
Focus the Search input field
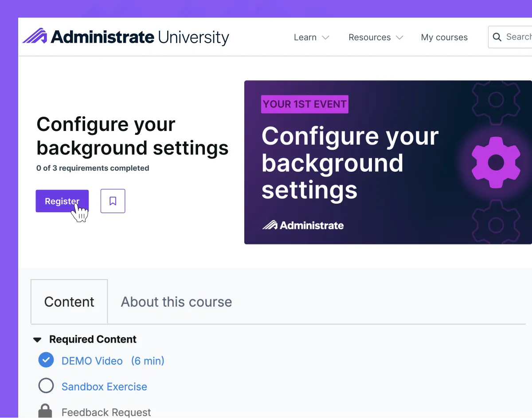tap(510, 37)
